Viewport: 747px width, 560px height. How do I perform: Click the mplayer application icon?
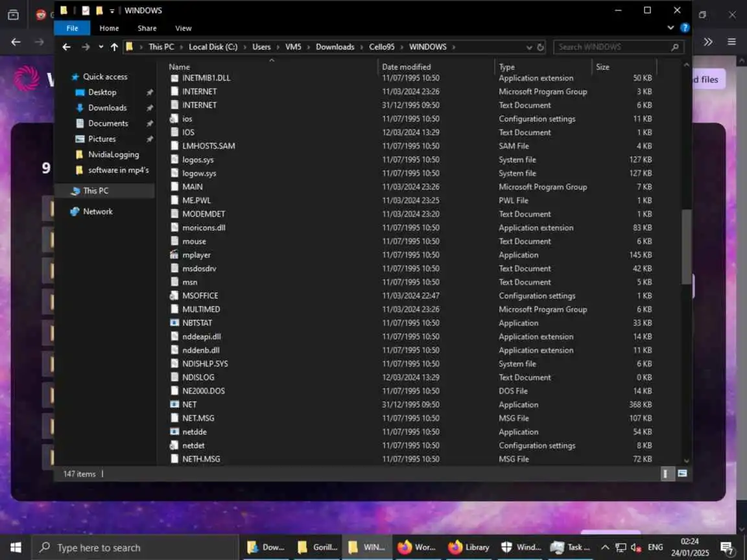coord(174,255)
